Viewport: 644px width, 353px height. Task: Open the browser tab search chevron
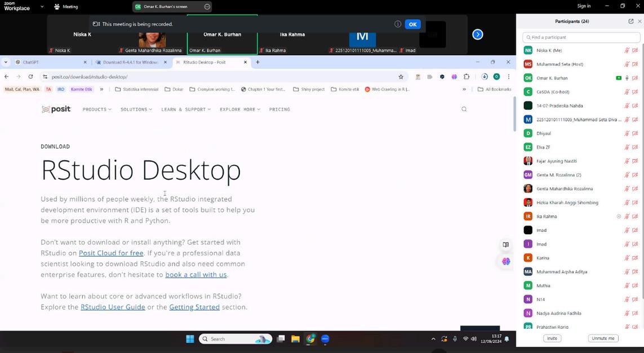(6, 62)
